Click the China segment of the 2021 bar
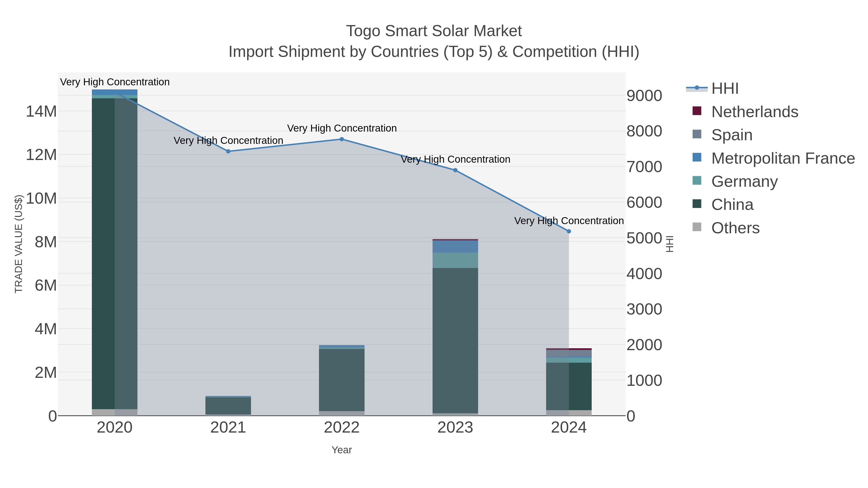Screen dimensions: 868x488 [228, 406]
